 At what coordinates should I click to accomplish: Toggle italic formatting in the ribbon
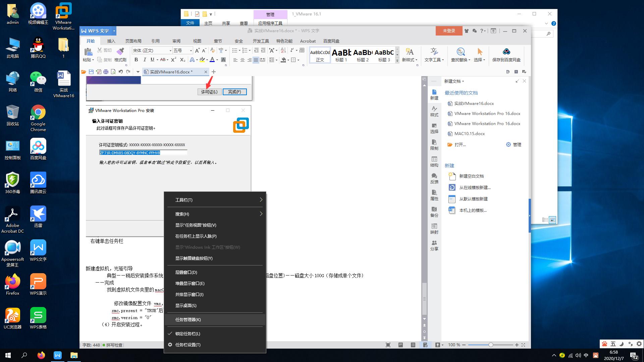(x=145, y=60)
